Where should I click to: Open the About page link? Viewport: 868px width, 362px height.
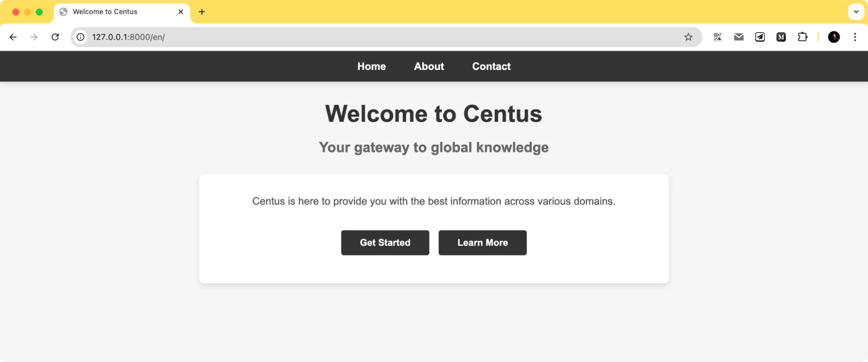(x=429, y=66)
